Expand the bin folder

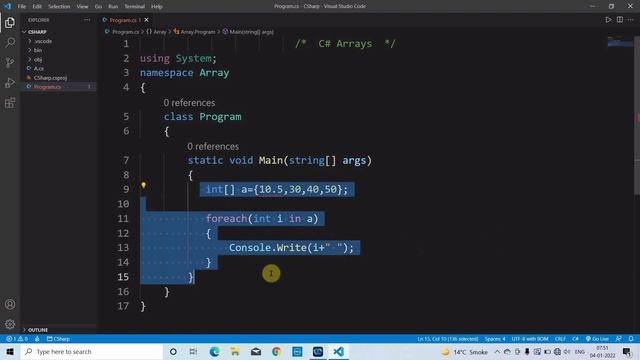pyautogui.click(x=58, y=50)
